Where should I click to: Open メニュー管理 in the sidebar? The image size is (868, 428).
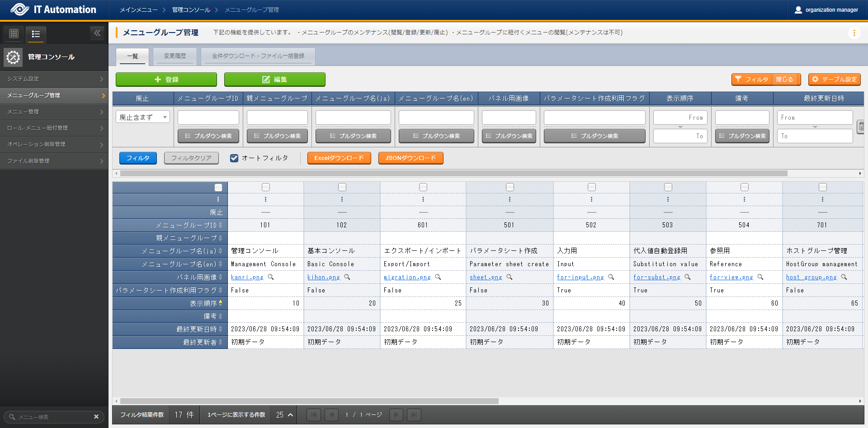click(54, 112)
